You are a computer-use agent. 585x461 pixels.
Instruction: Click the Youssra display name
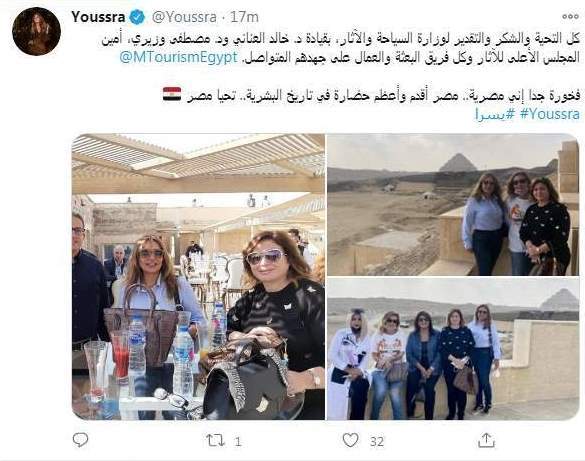pyautogui.click(x=98, y=17)
